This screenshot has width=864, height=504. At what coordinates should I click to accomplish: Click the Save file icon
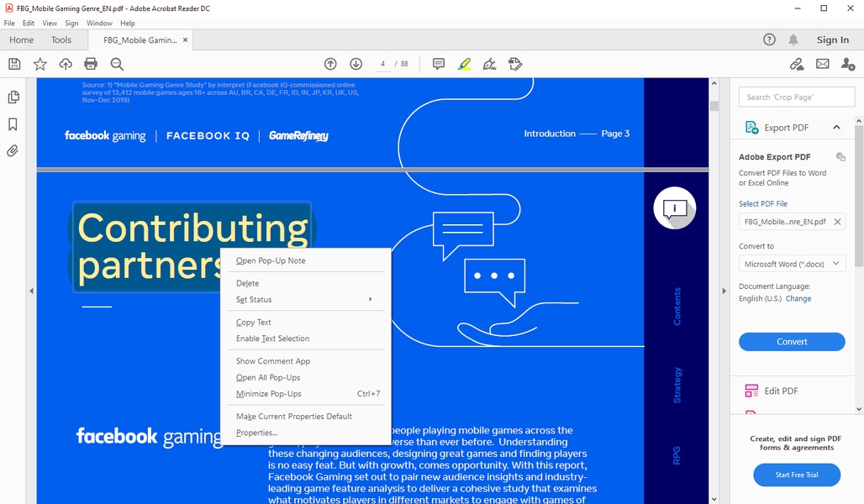coord(14,64)
